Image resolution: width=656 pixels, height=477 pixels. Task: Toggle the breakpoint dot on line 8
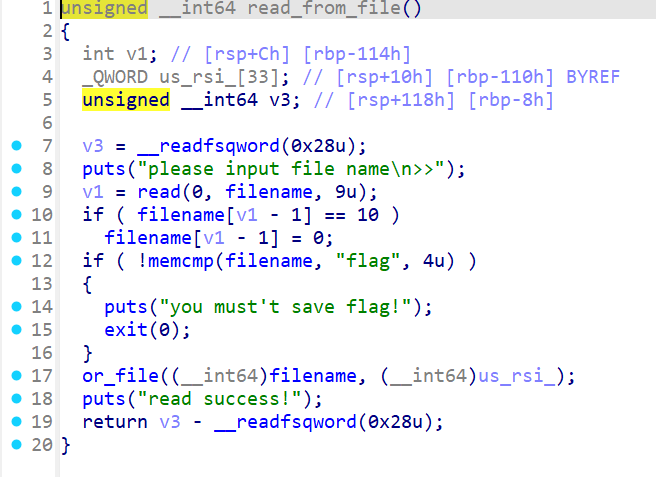16,169
